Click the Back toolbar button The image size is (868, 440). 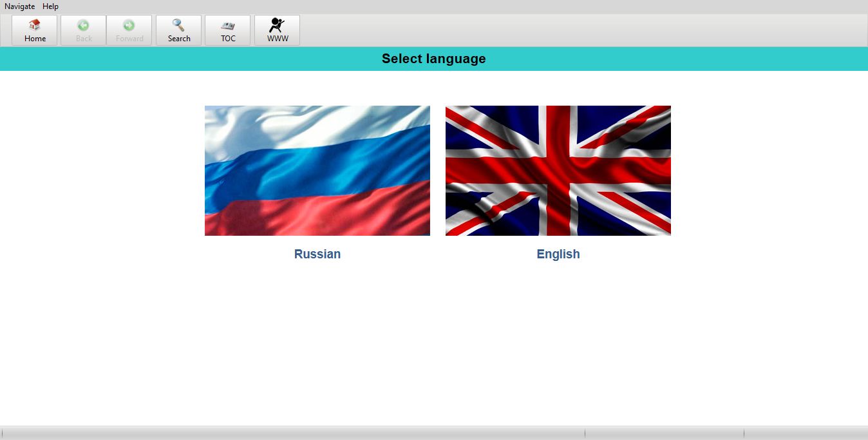(84, 30)
